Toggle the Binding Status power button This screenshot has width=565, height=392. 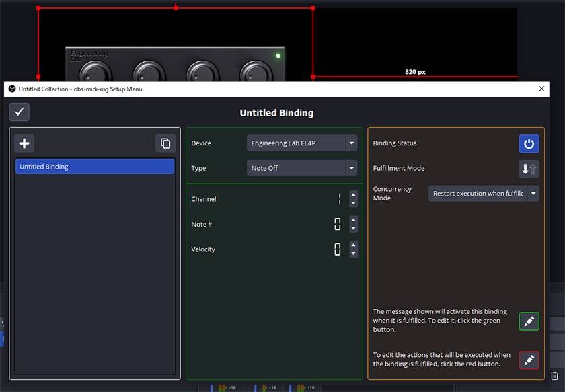[529, 143]
